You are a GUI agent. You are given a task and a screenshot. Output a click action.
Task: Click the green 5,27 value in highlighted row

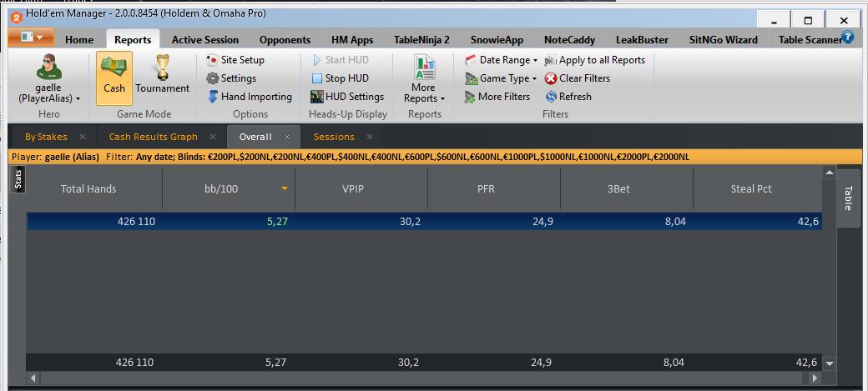point(277,222)
